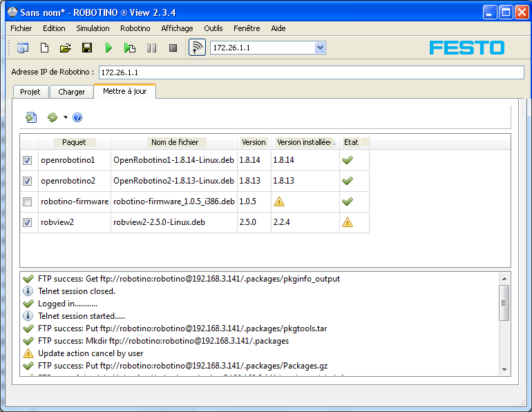This screenshot has width=532, height=412.
Task: Open the help question mark icon
Action: [x=77, y=117]
